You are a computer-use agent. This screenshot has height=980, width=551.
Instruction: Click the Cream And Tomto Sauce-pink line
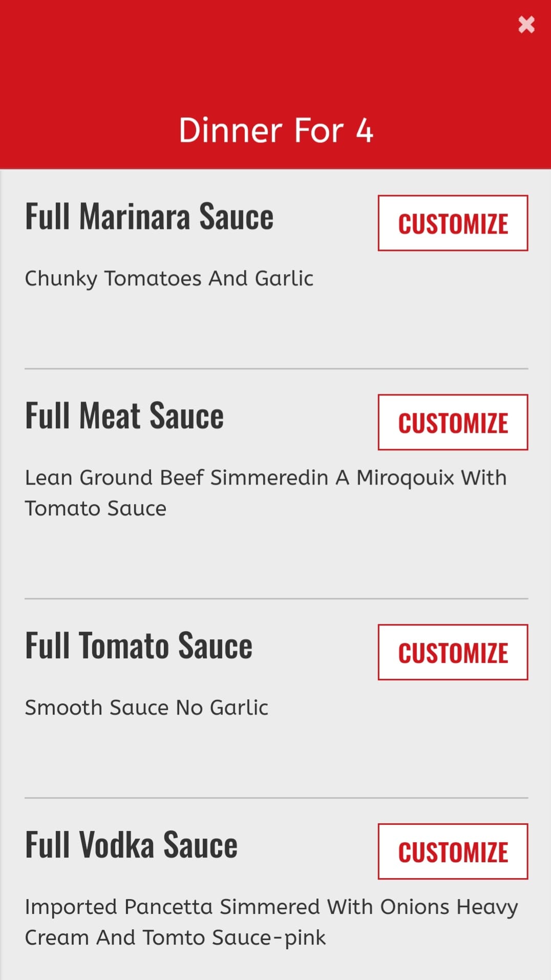pos(175,938)
